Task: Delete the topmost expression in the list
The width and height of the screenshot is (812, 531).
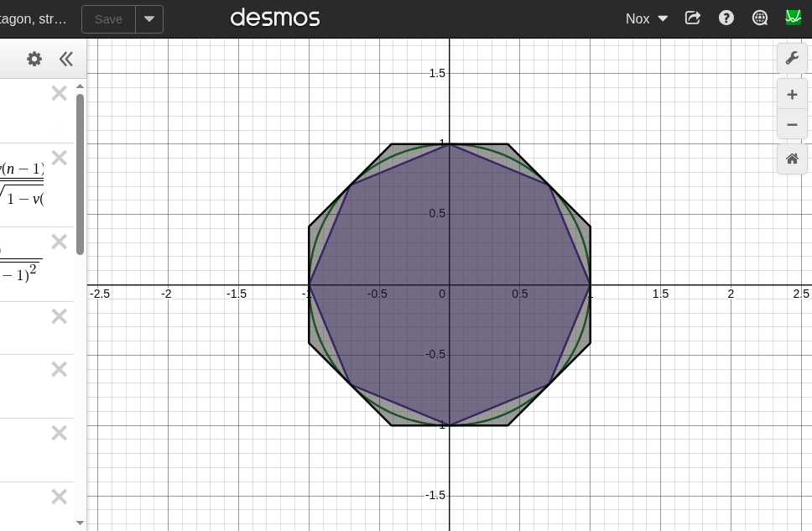Action: point(60,93)
